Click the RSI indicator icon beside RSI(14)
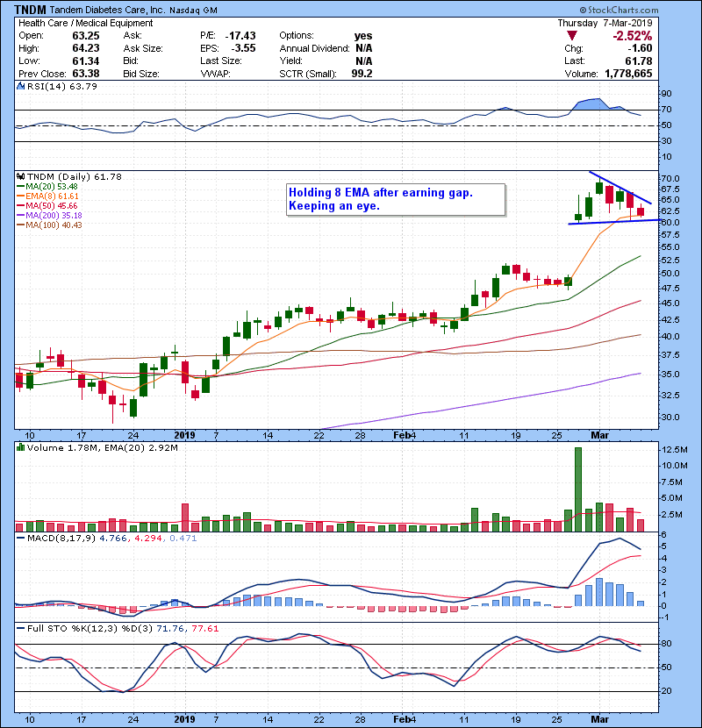 (x=20, y=86)
